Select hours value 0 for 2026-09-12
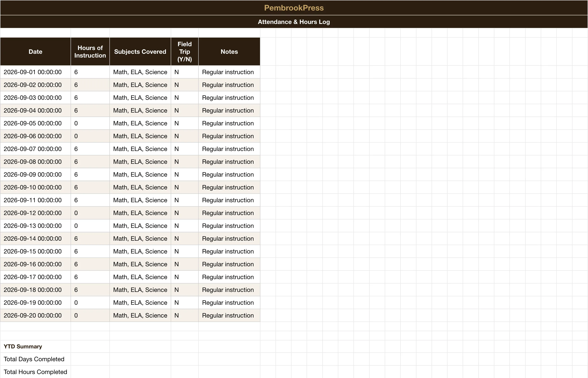Image resolution: width=588 pixels, height=378 pixels. coord(90,213)
